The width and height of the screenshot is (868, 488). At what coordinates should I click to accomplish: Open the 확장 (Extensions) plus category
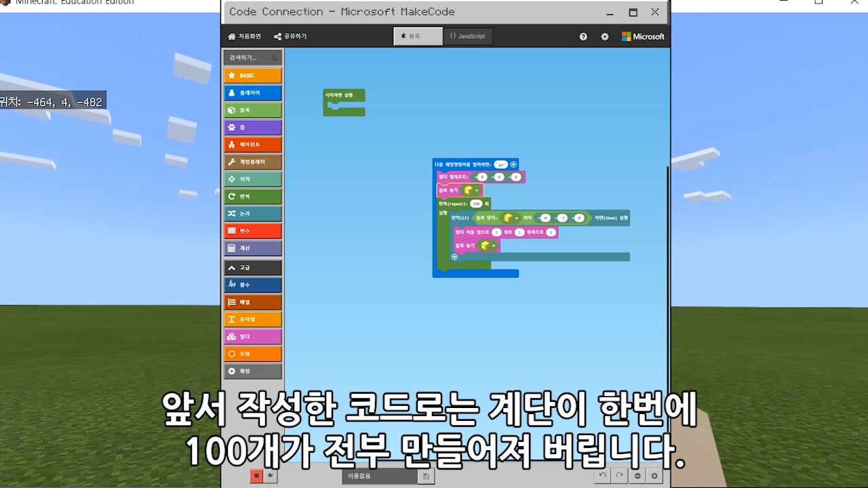pyautogui.click(x=252, y=371)
